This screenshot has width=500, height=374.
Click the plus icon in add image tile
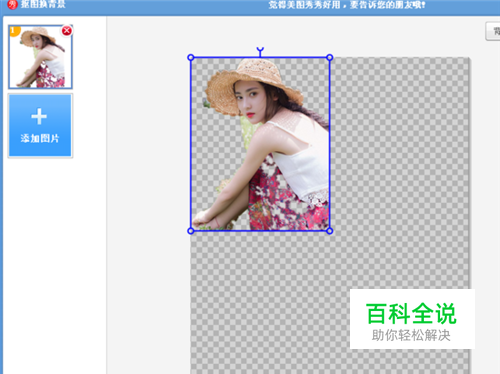tap(39, 116)
